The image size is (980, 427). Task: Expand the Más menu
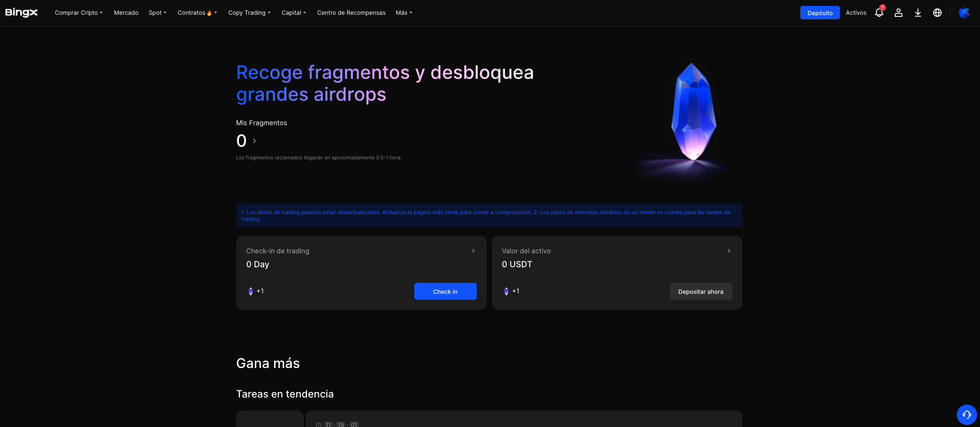click(404, 13)
